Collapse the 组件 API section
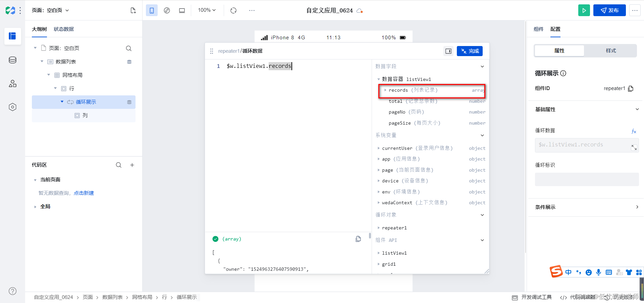 pyautogui.click(x=482, y=240)
